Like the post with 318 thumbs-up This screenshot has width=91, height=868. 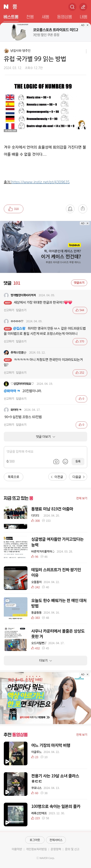pos(13,209)
